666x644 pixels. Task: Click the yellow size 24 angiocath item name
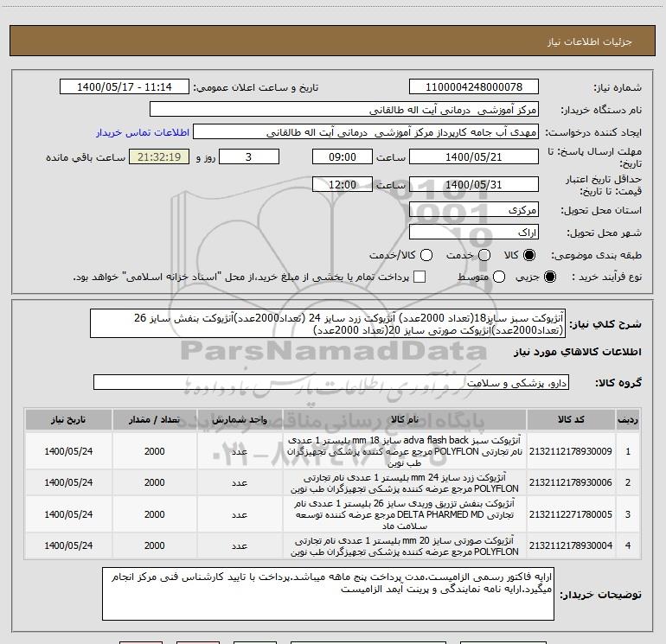pyautogui.click(x=405, y=483)
